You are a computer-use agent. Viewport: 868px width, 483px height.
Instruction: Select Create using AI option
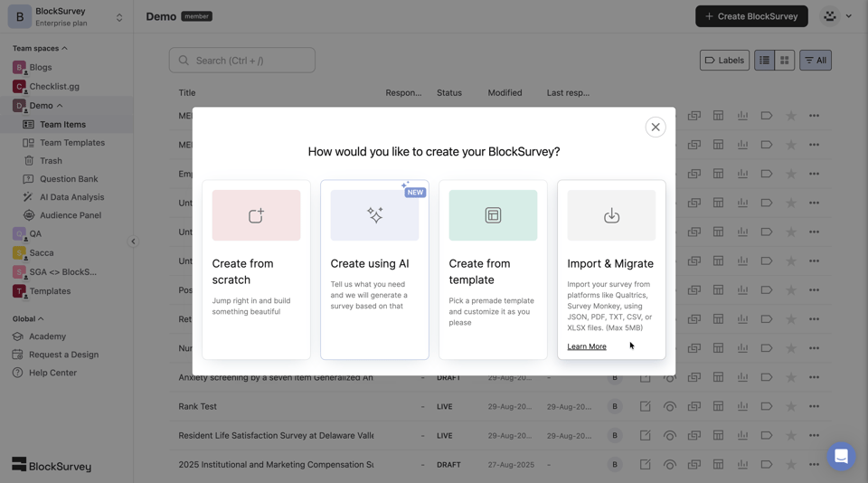pyautogui.click(x=374, y=270)
